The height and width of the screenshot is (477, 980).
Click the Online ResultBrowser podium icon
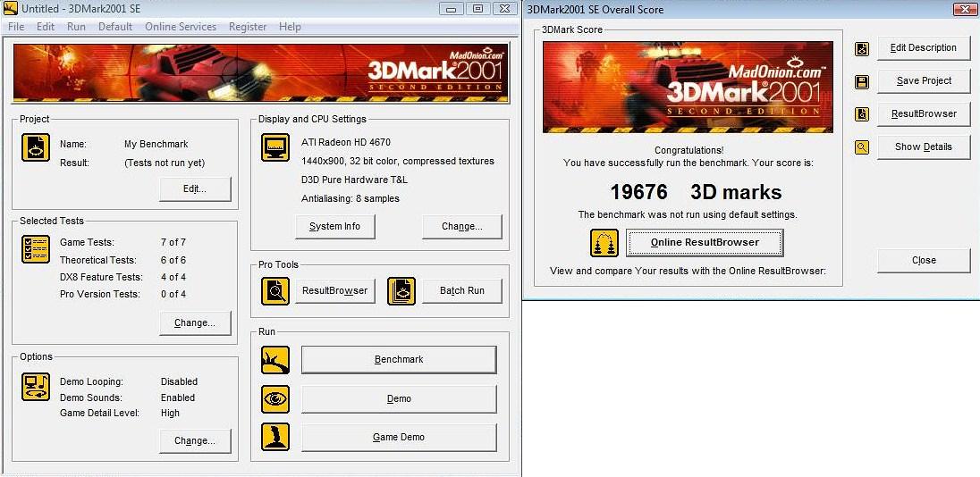pyautogui.click(x=604, y=243)
